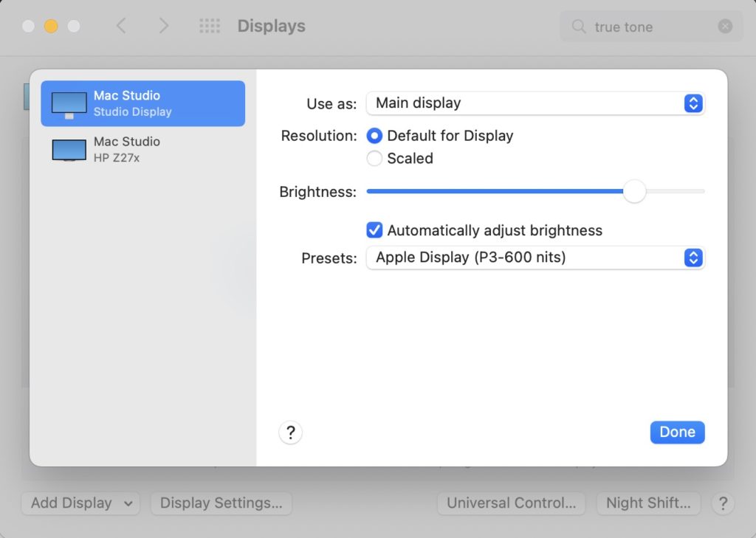Go forward in System Preferences
Image resolution: width=756 pixels, height=538 pixels.
163,26
